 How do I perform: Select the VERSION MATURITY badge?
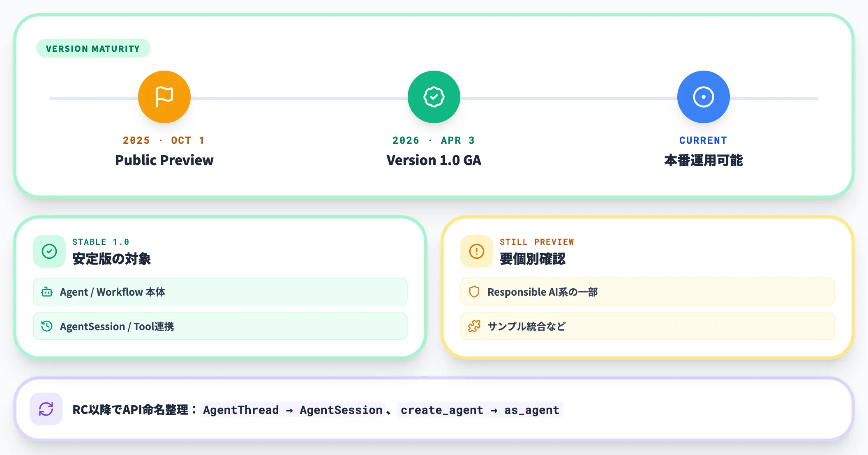coord(93,48)
